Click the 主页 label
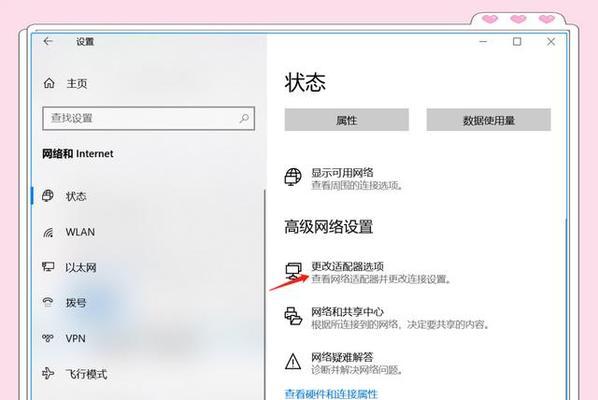This screenshot has width=598, height=400. tap(77, 83)
